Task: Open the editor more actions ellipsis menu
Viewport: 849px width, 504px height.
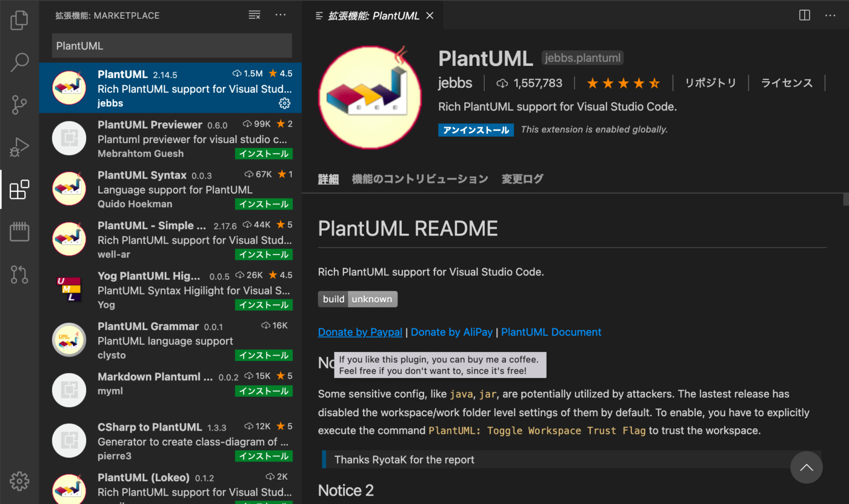Action: tap(830, 15)
